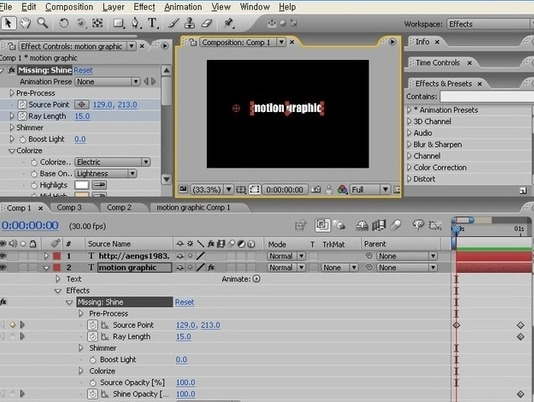Open the Base On Lightness dropdown

pyautogui.click(x=106, y=174)
